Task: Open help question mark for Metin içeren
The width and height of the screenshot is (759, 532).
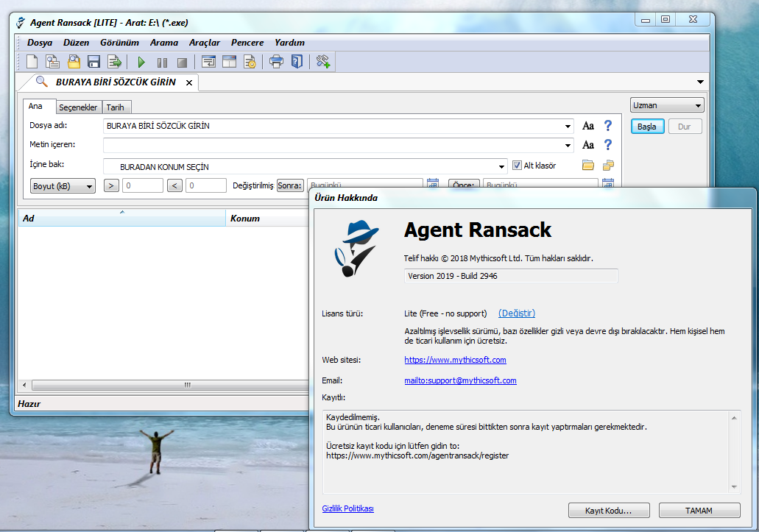Action: [608, 145]
